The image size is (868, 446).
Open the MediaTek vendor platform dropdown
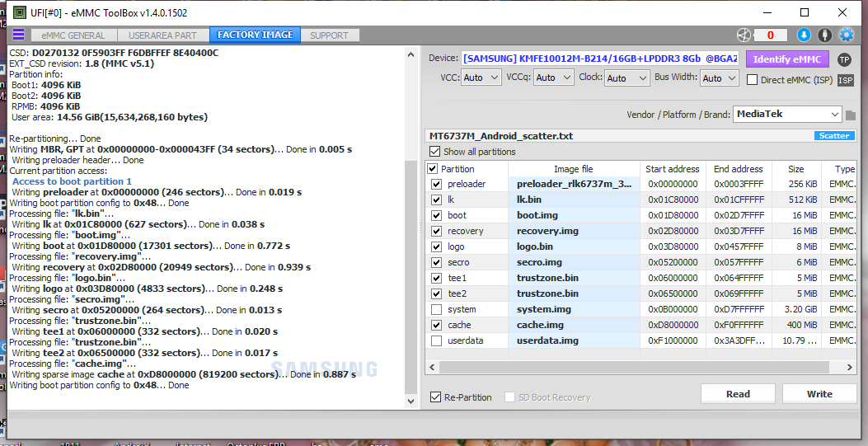[787, 114]
